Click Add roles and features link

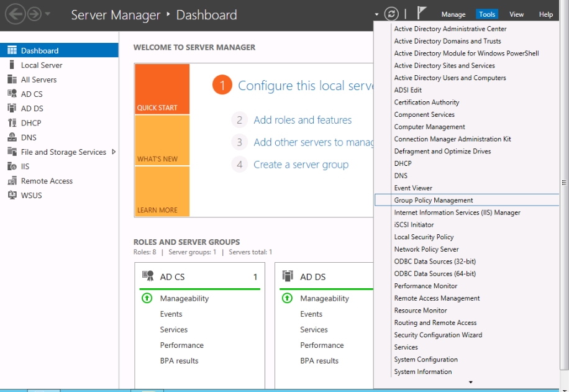[x=303, y=120]
